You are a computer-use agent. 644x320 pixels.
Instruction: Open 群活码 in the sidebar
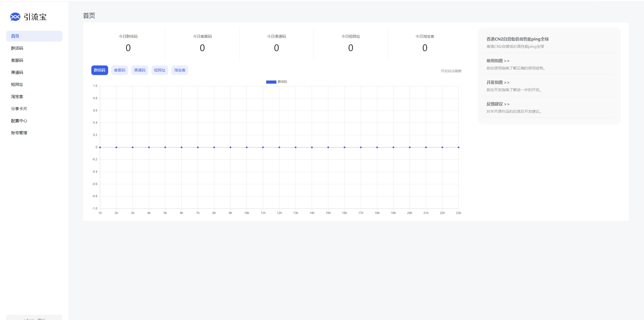[17, 48]
